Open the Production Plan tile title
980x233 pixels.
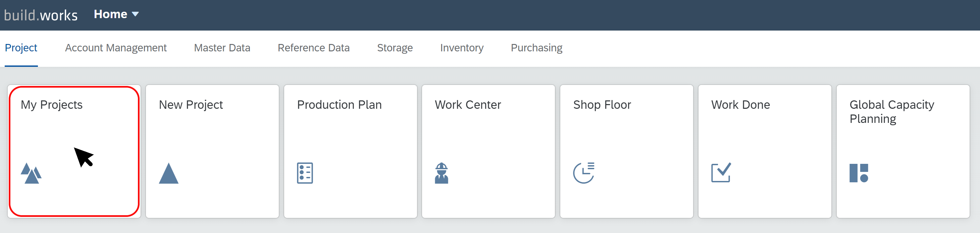339,104
